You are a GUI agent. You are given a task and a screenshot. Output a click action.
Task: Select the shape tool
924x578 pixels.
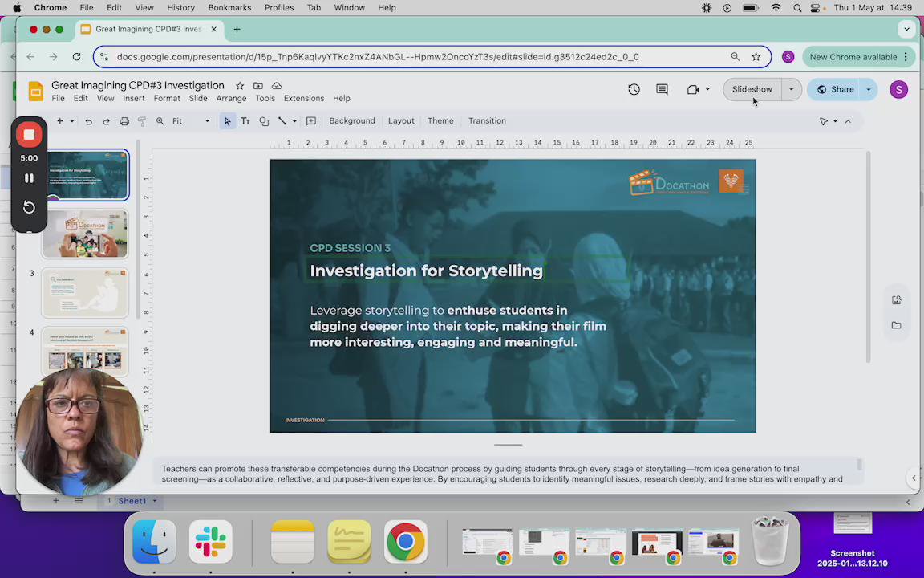pyautogui.click(x=264, y=121)
